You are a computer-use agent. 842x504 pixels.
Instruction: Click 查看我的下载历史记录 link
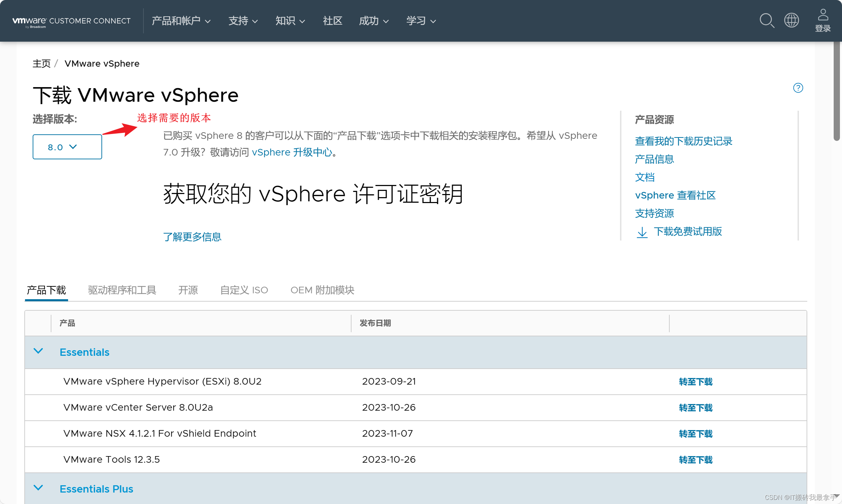tap(683, 141)
